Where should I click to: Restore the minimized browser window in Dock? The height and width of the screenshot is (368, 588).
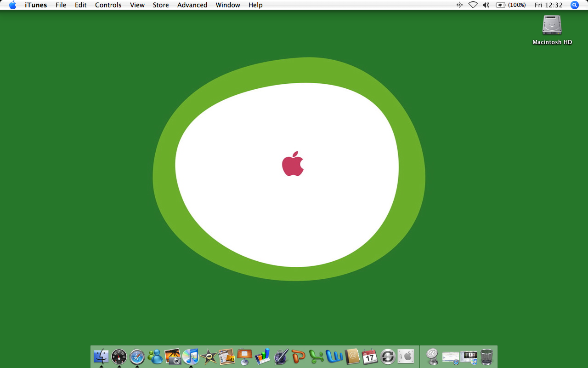point(451,357)
